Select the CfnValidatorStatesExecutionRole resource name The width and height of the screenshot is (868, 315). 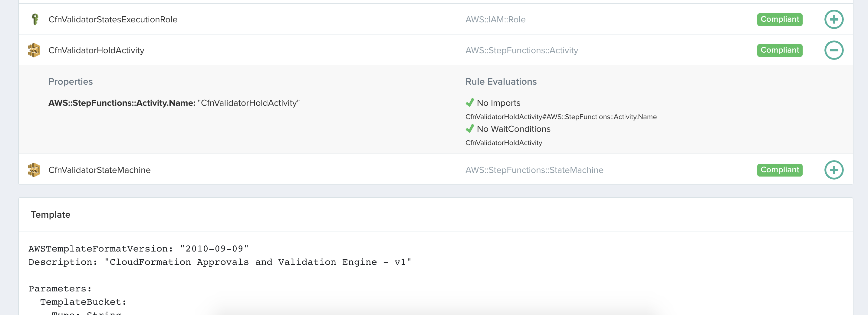[x=113, y=20]
